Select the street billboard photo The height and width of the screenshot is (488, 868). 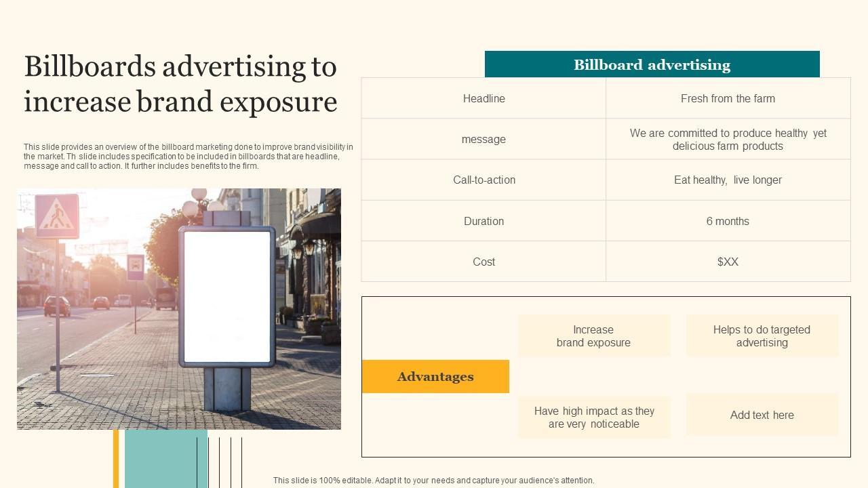pyautogui.click(x=179, y=308)
